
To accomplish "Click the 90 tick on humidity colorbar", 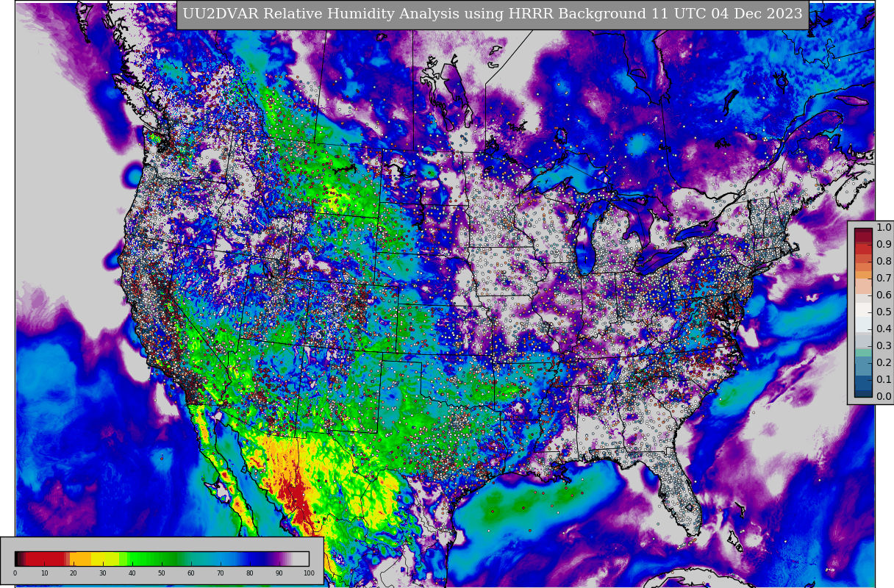I will click(279, 573).
